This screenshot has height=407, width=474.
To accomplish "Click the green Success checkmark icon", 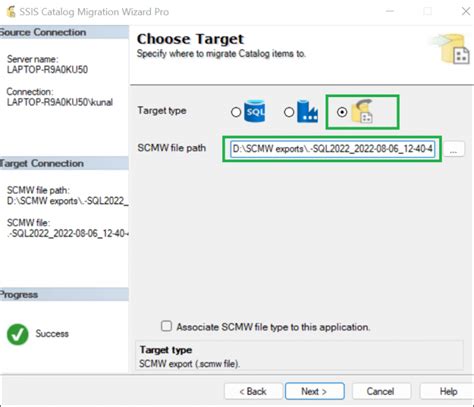I will [x=18, y=334].
